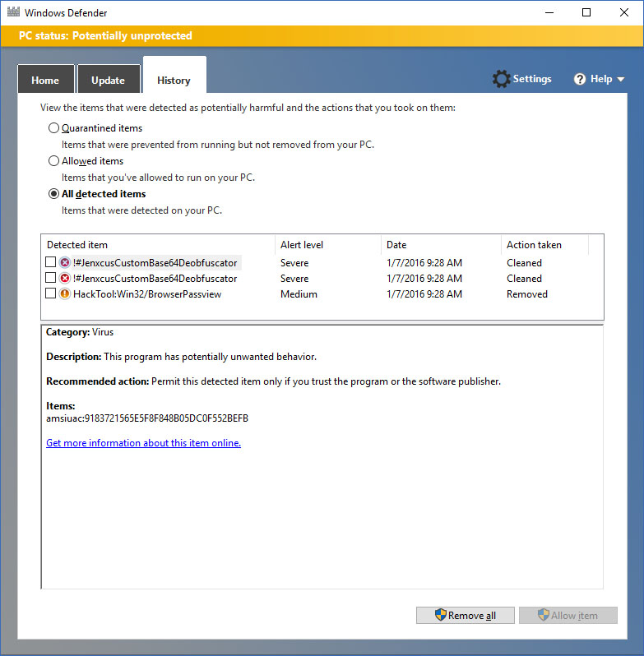The image size is (644, 656).
Task: Minimize the Windows Defender window
Action: click(x=549, y=12)
